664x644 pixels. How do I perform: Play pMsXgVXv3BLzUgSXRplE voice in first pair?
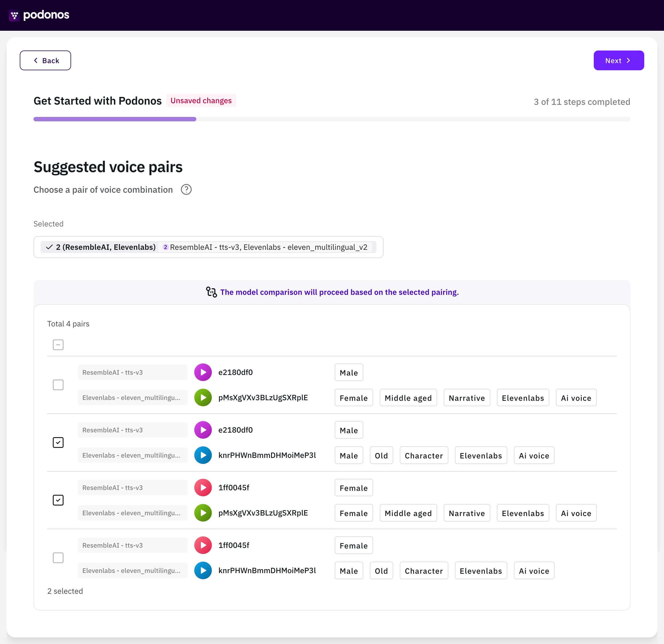pos(203,397)
